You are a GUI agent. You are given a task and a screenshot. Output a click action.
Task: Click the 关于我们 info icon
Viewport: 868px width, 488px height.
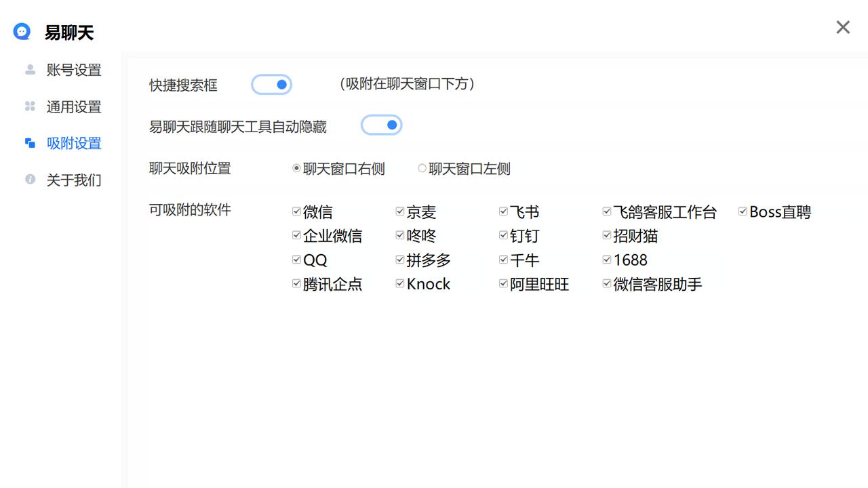click(x=30, y=180)
